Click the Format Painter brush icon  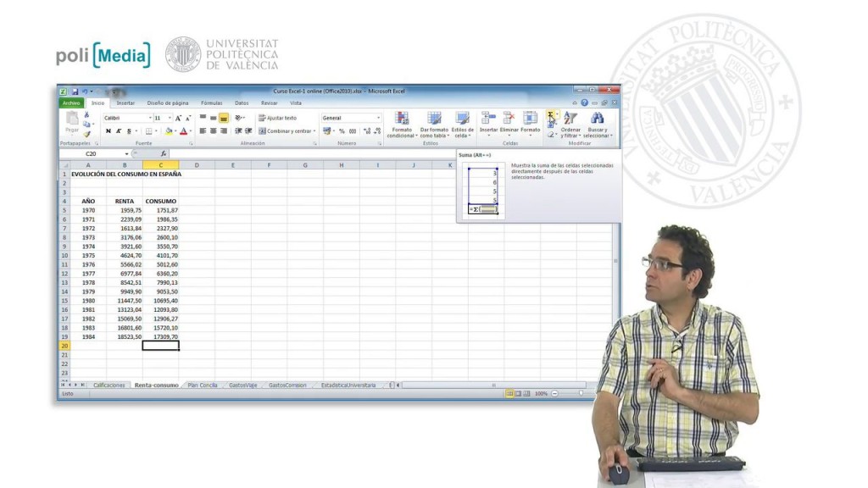click(86, 133)
